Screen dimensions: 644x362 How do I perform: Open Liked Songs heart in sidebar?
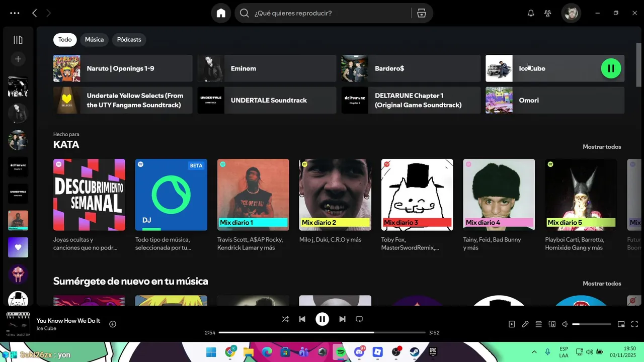[x=18, y=247]
